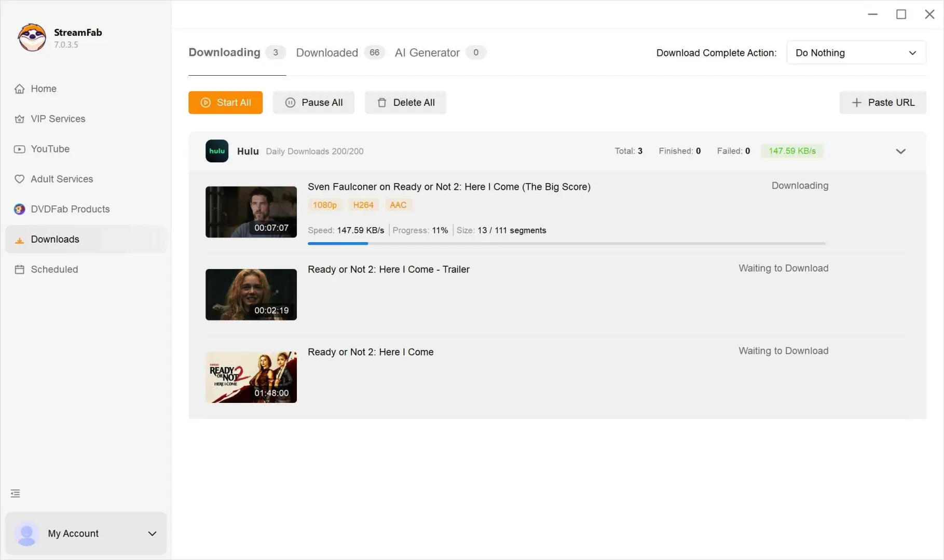Click the Ready or Not 2 Trailer thumbnail
The height and width of the screenshot is (560, 944).
(x=251, y=295)
